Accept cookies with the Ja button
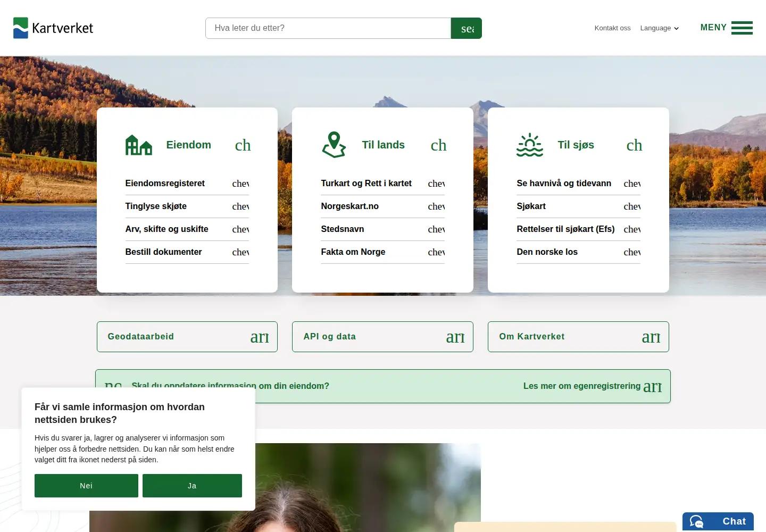 tap(192, 486)
